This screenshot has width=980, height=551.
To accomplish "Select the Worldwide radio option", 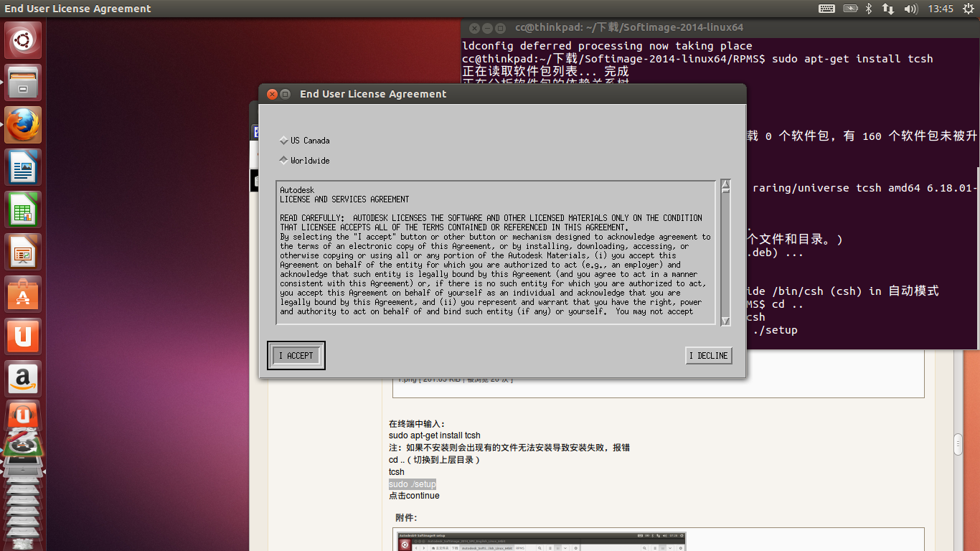I will 305,161.
